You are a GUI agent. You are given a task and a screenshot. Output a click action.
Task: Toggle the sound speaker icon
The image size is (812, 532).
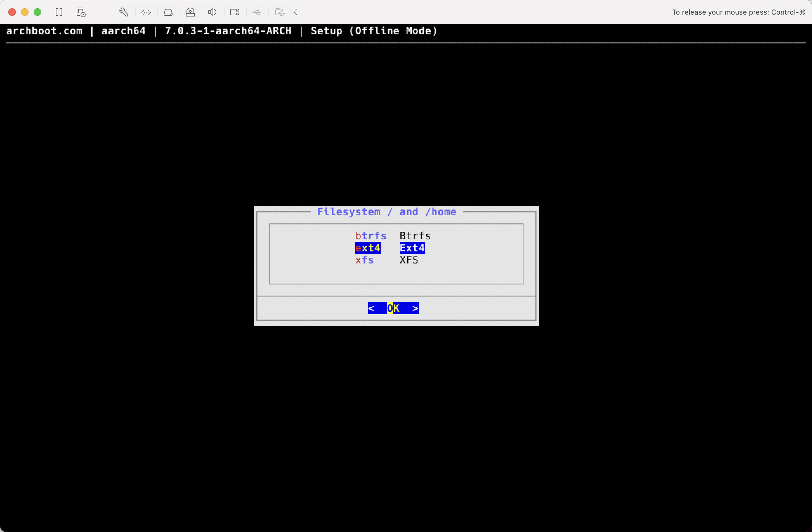click(x=212, y=12)
